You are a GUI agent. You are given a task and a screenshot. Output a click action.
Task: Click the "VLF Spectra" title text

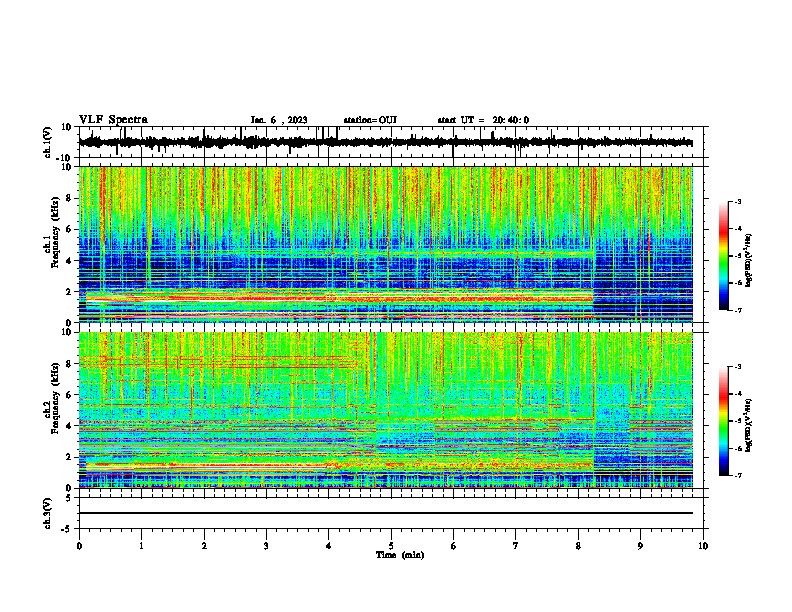click(x=113, y=120)
